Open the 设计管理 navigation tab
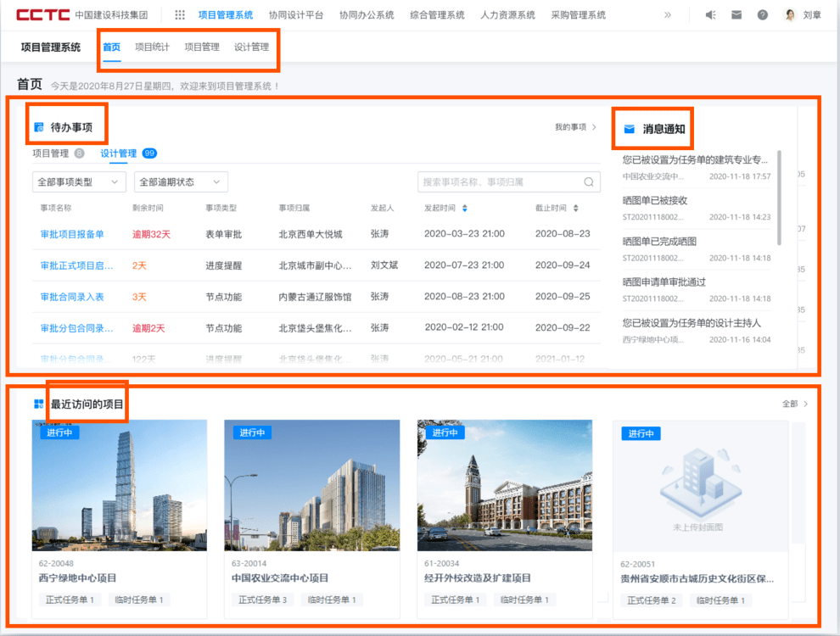Viewport: 840px width, 636px height. point(251,47)
